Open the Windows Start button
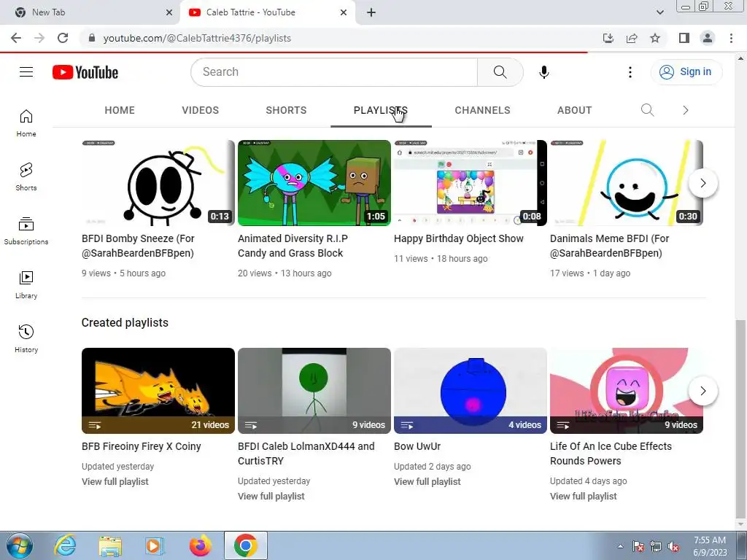This screenshot has width=747, height=560. click(x=20, y=545)
